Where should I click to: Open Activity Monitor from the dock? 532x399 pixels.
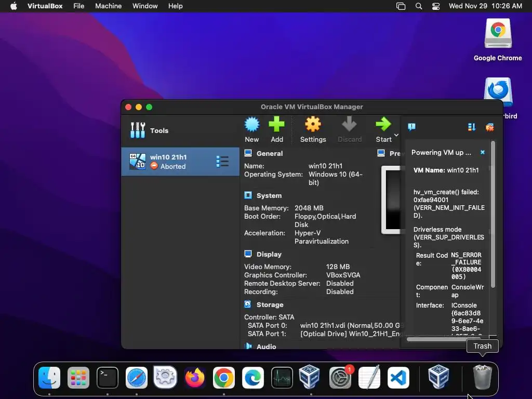(282, 377)
